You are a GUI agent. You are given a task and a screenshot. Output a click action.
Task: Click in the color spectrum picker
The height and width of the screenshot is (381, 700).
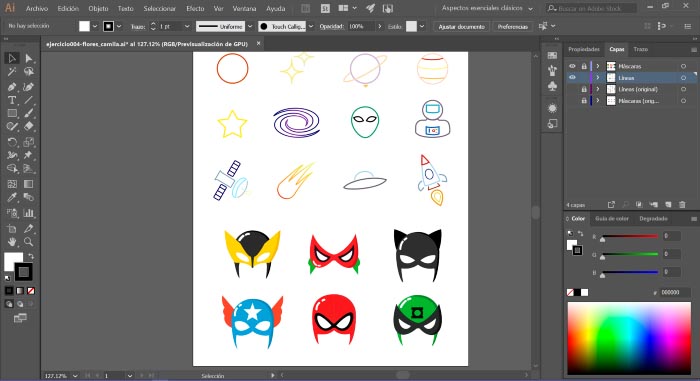click(629, 338)
